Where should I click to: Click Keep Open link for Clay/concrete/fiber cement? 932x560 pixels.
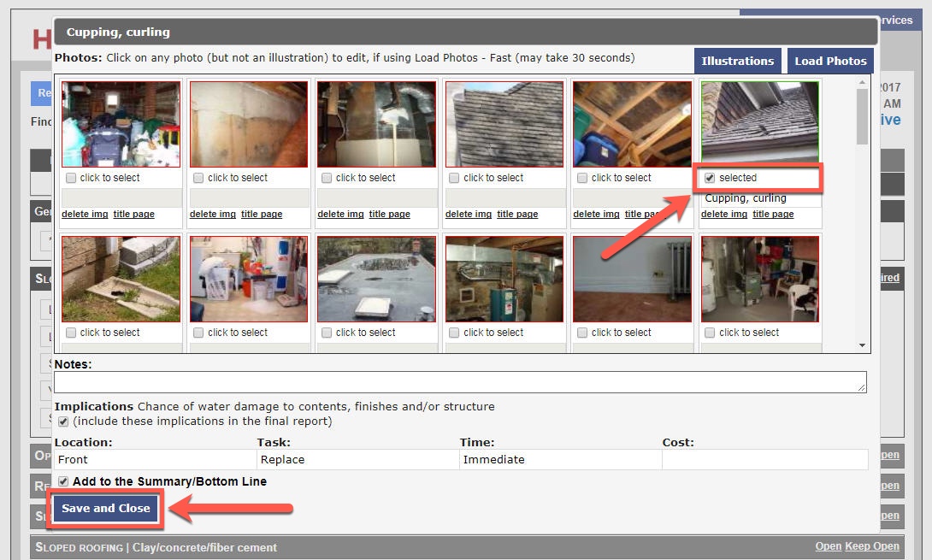(x=872, y=546)
